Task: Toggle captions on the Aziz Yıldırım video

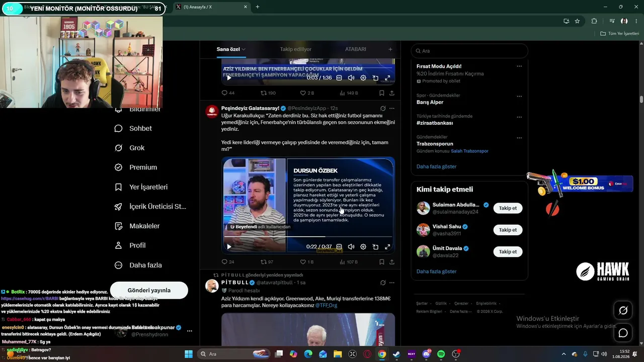Action: pyautogui.click(x=339, y=78)
